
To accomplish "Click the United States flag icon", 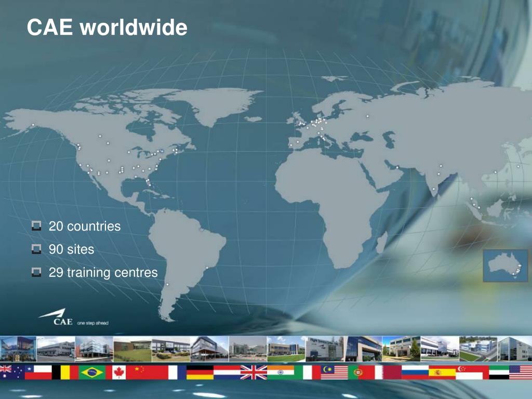I will click(520, 373).
